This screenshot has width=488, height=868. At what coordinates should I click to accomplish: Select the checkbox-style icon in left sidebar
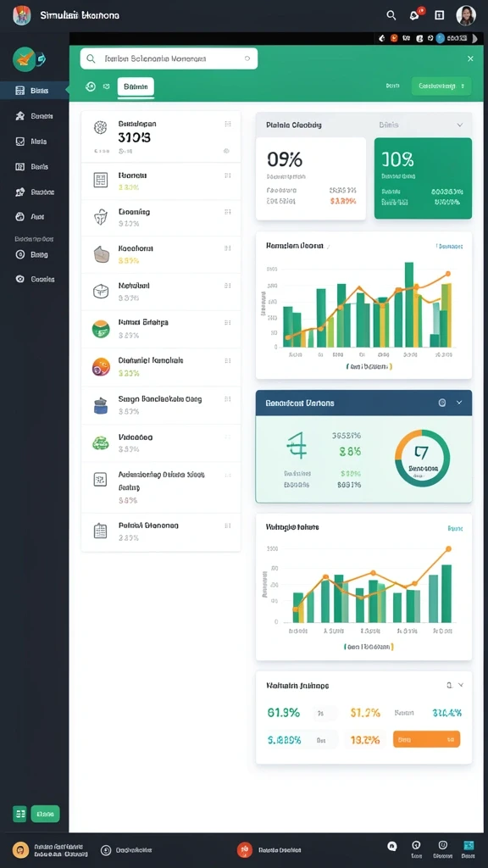(20, 142)
